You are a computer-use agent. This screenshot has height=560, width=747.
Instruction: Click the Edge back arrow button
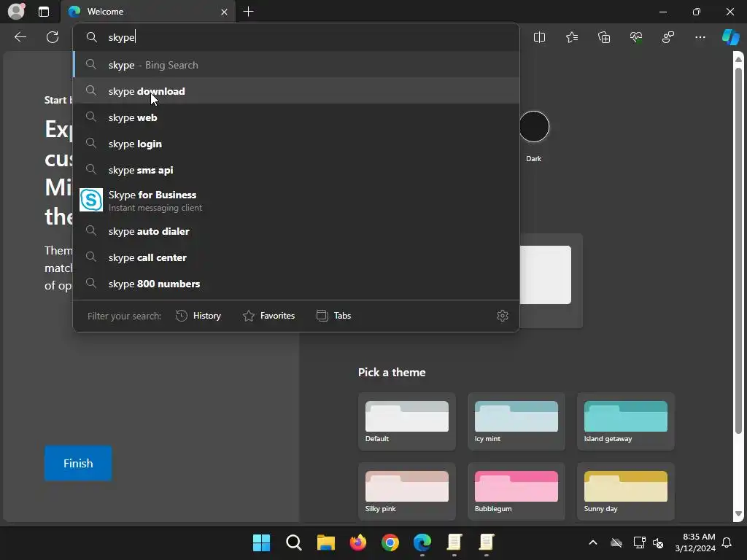[x=20, y=37]
